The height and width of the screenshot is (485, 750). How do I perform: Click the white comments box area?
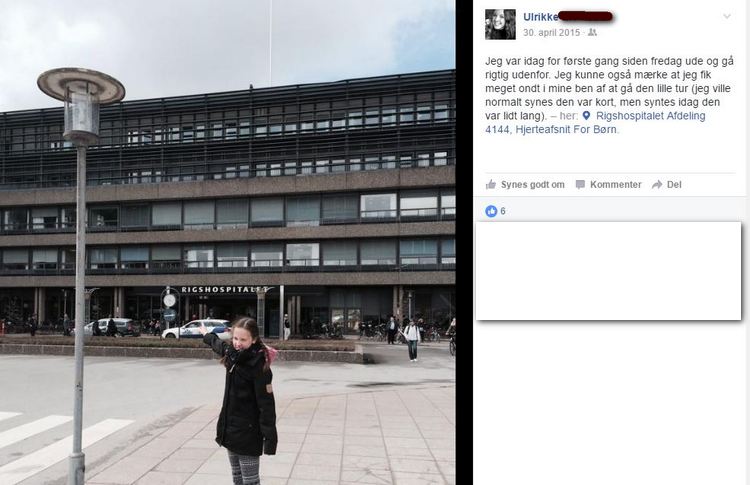[x=608, y=271]
